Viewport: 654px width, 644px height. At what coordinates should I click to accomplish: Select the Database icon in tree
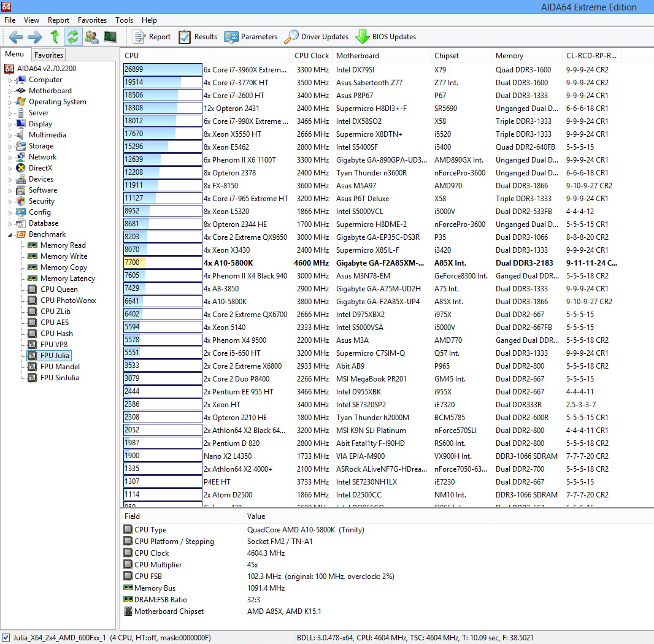[x=20, y=223]
